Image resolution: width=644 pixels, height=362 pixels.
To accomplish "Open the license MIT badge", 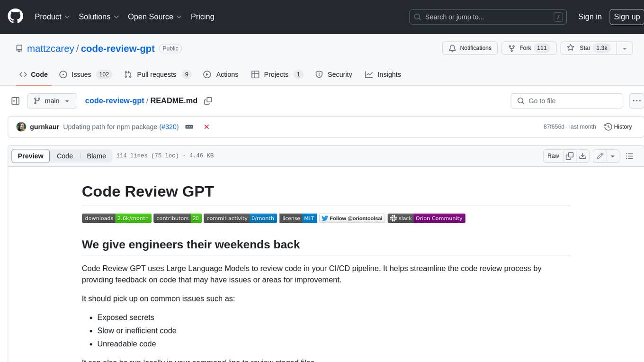I will pyautogui.click(x=298, y=218).
